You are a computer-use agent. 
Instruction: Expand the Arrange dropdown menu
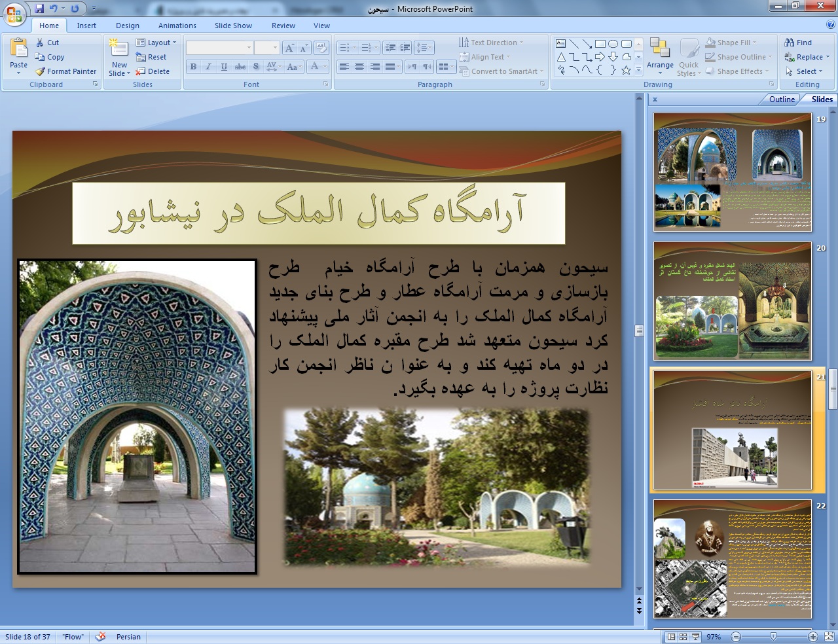tap(660, 65)
